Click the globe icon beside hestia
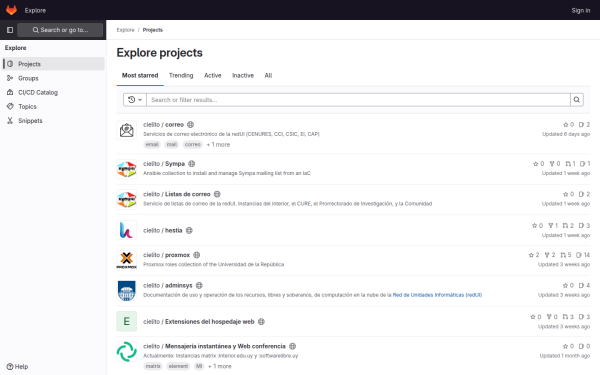 coord(189,230)
